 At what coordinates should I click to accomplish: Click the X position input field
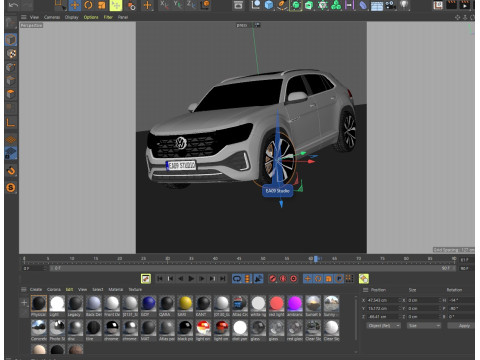[x=384, y=300]
